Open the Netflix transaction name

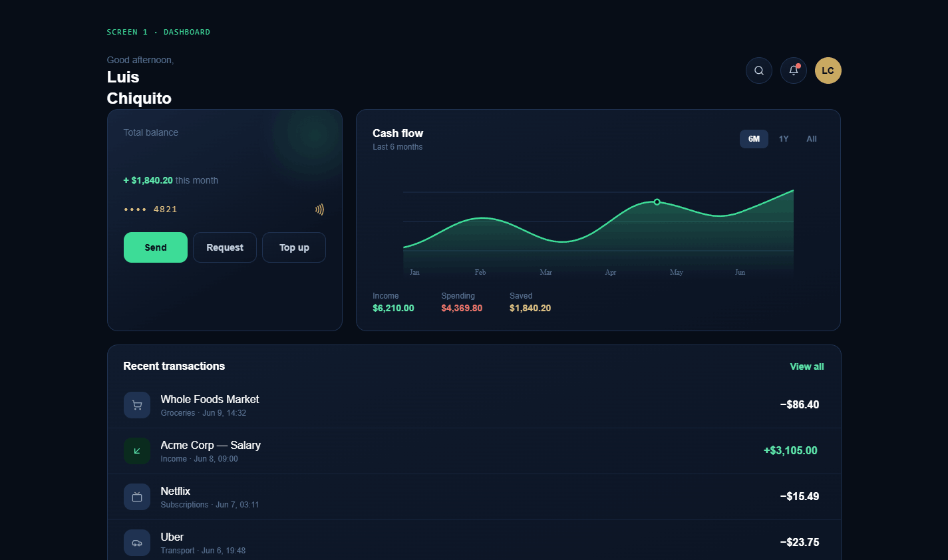[176, 491]
